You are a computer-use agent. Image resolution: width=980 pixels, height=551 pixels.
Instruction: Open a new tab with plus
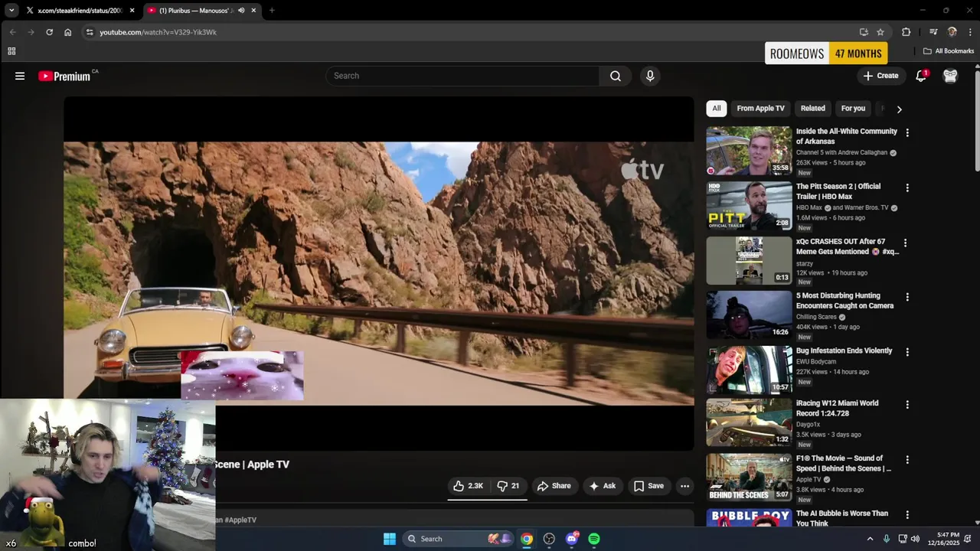pyautogui.click(x=272, y=11)
